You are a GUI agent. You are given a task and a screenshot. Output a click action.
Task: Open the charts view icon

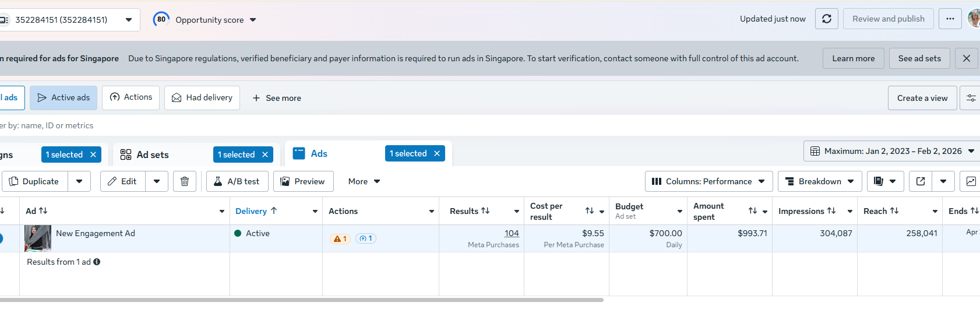click(971, 181)
